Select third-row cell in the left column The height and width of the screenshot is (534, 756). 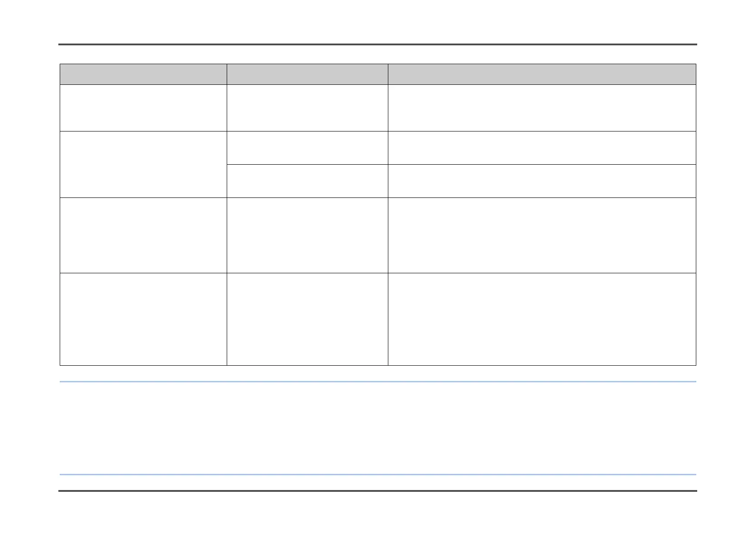point(143,235)
